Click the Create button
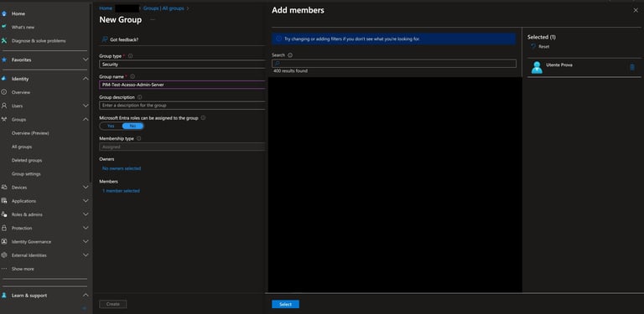The width and height of the screenshot is (644, 314). pos(113,304)
